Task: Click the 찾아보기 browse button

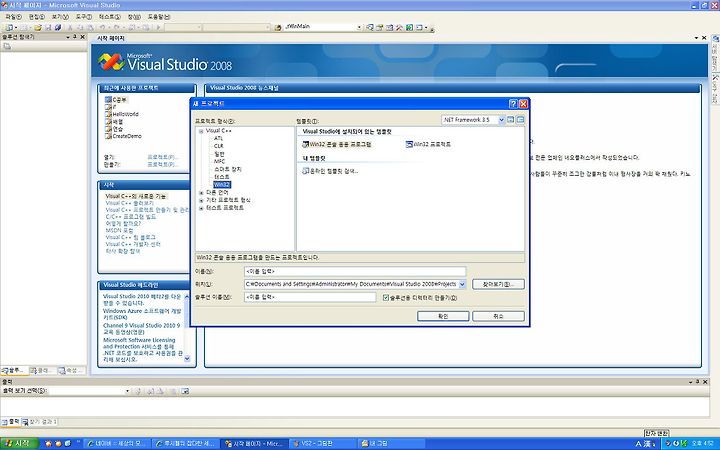Action: [x=498, y=284]
